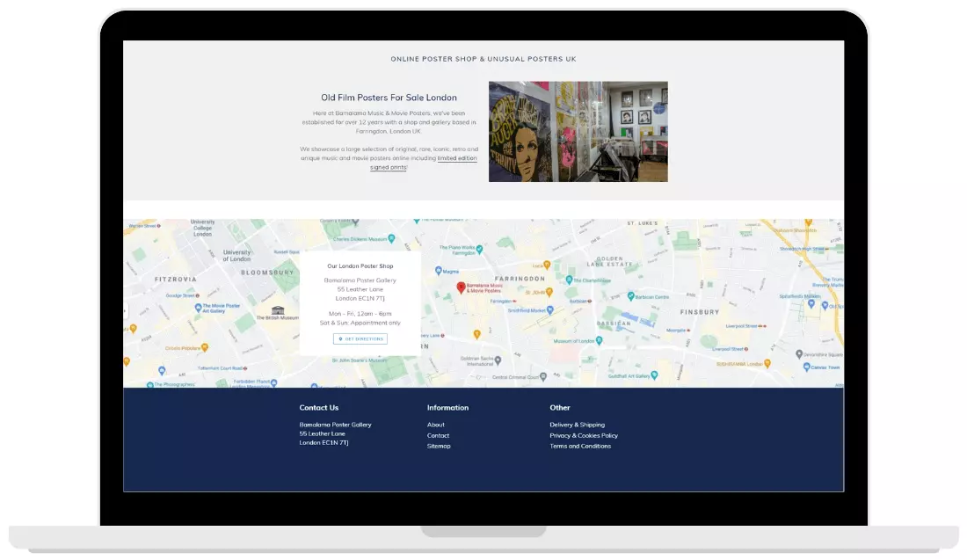The height and width of the screenshot is (560, 967).
Task: Click the Shoreditch High Street label
Action: coord(802,249)
